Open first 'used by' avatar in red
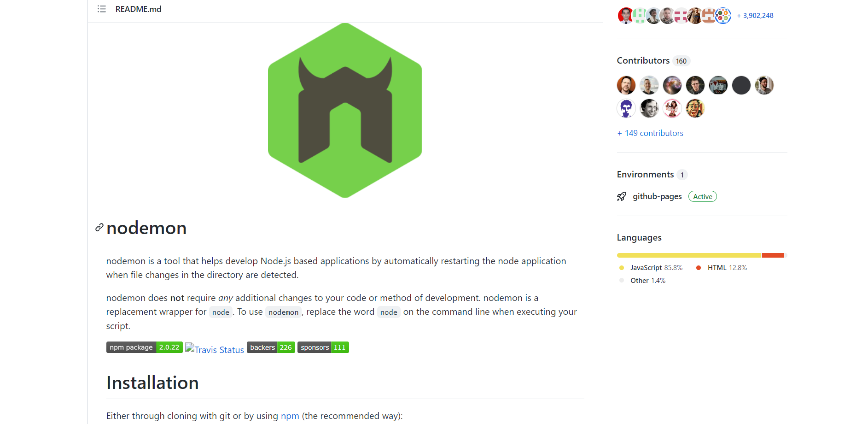 (625, 16)
